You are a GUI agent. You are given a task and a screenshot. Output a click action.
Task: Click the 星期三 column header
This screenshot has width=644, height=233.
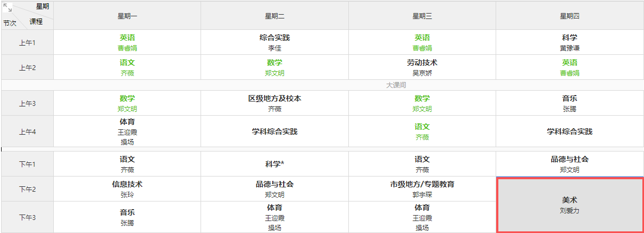[422, 16]
